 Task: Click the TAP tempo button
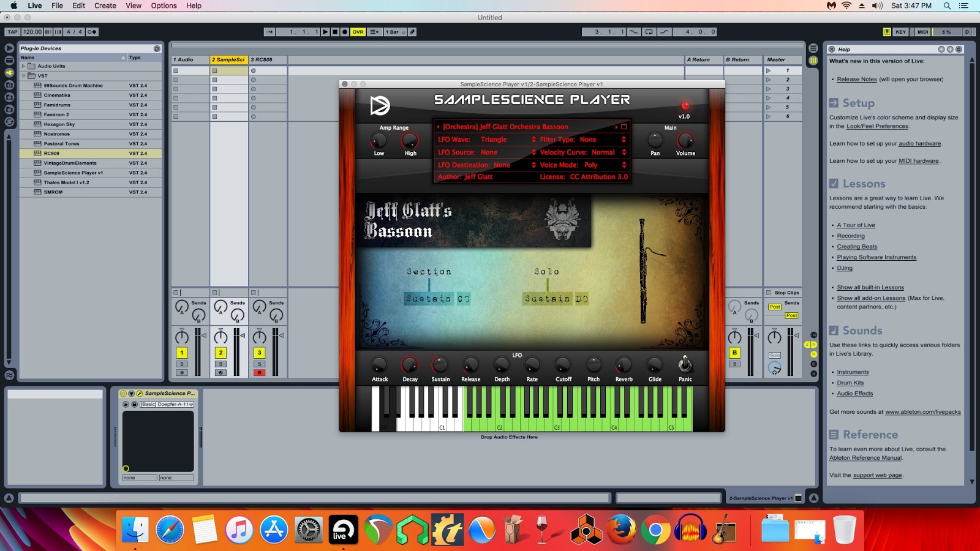[13, 32]
